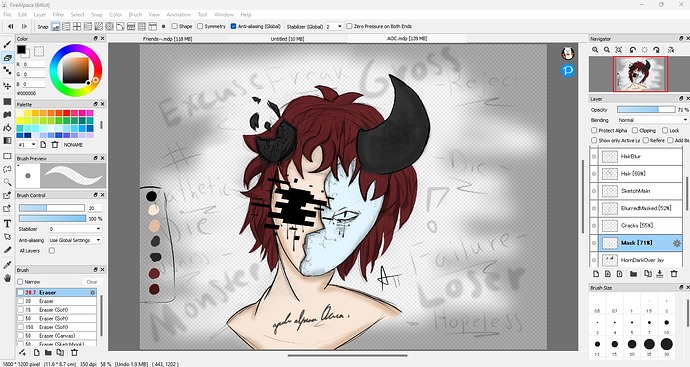690x367 pixels.
Task: Delete the selected layer via trash icon
Action: pyautogui.click(x=674, y=274)
